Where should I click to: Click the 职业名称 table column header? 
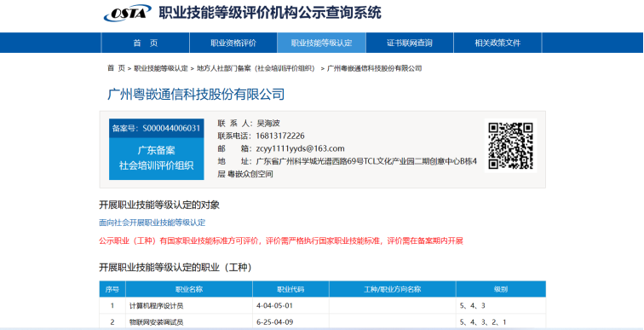pyautogui.click(x=189, y=289)
